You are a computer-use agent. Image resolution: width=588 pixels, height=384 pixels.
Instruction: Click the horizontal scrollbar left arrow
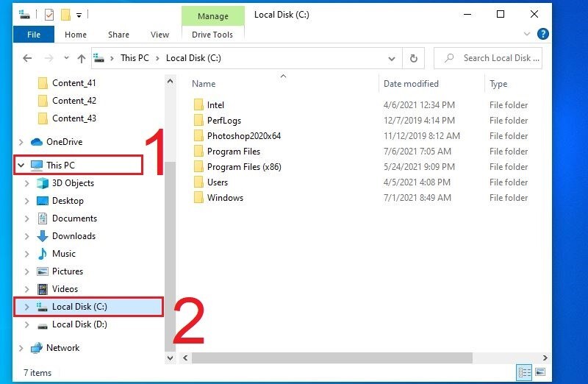coord(185,358)
